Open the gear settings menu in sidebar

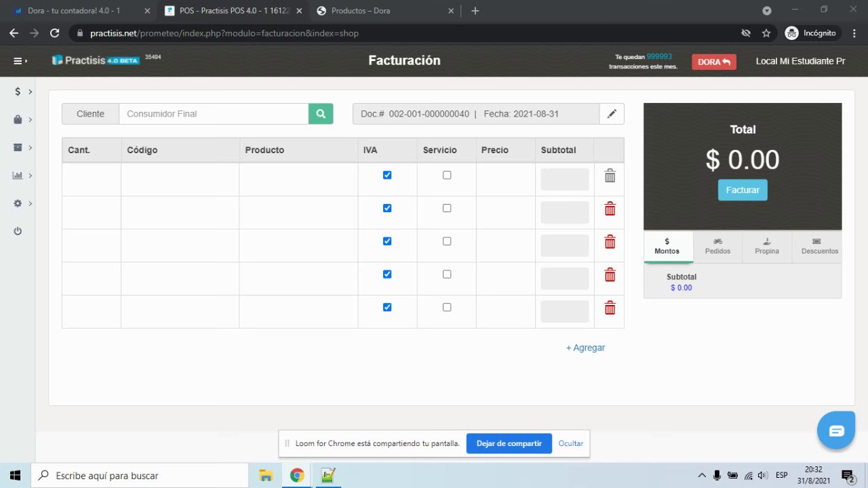(18, 203)
